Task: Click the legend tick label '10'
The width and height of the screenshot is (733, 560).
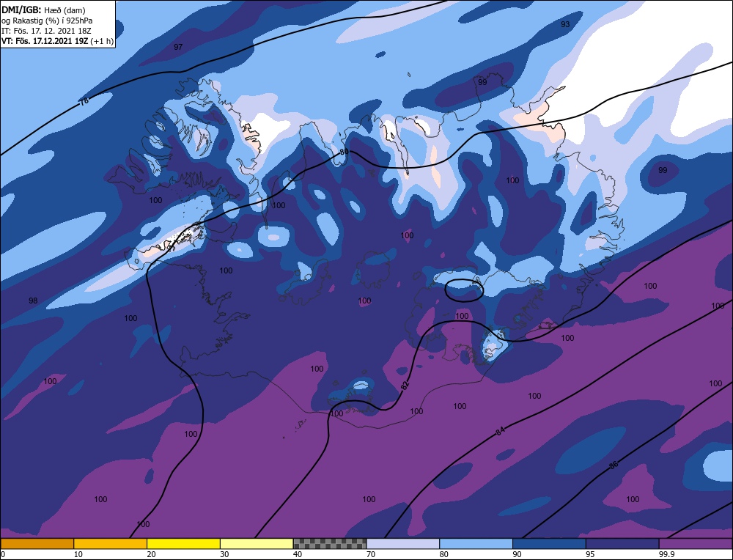Action: pyautogui.click(x=78, y=554)
